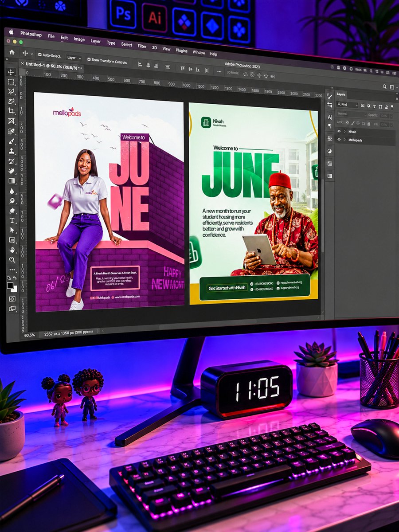The width and height of the screenshot is (399, 532).
Task: Hide the Nivah layer group
Action: click(339, 131)
